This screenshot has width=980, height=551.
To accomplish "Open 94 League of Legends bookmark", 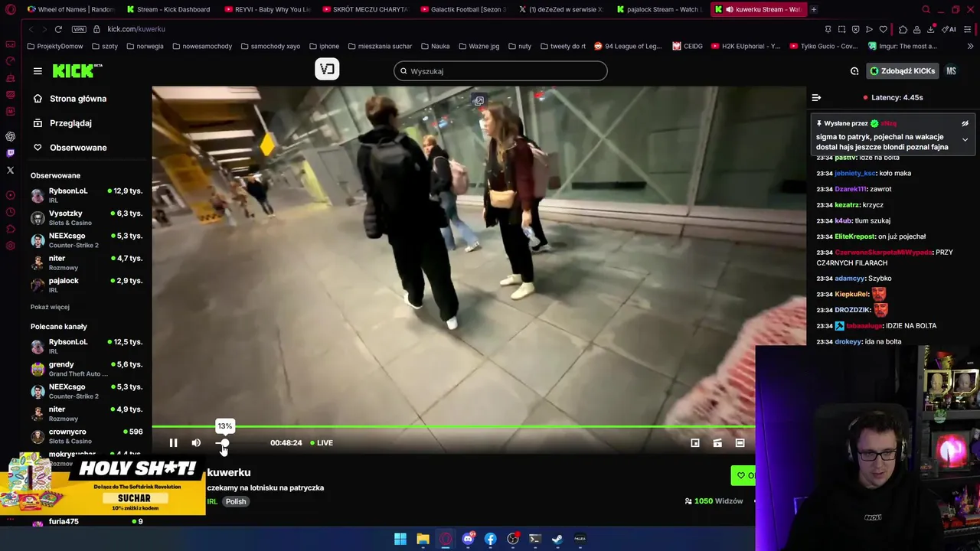I will coord(628,46).
